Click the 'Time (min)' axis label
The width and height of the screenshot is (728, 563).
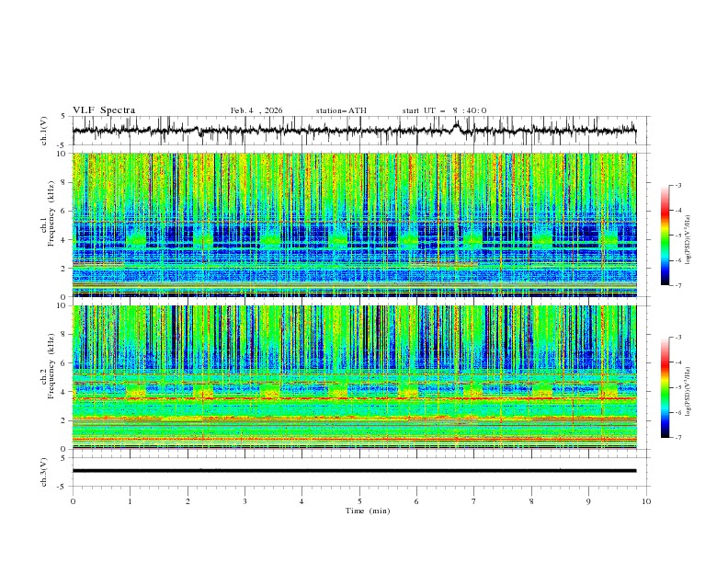coord(368,511)
